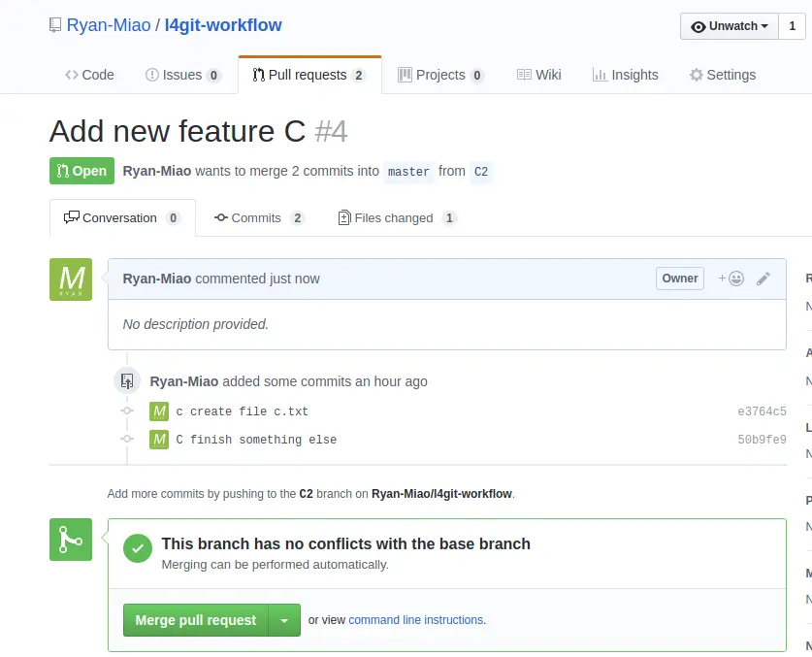Click the green git merge icon

(x=71, y=540)
